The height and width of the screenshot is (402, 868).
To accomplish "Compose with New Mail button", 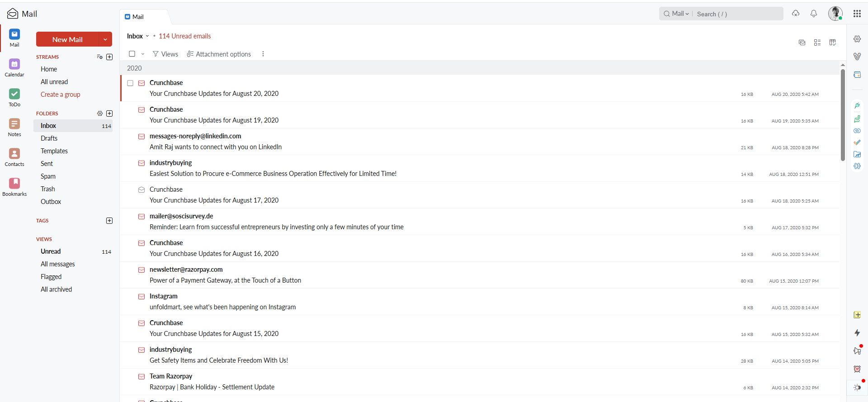I will (67, 39).
